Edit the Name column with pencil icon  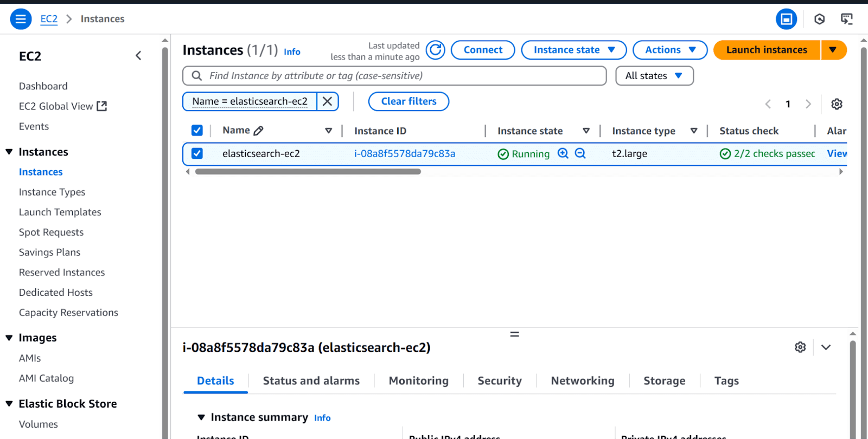258,131
